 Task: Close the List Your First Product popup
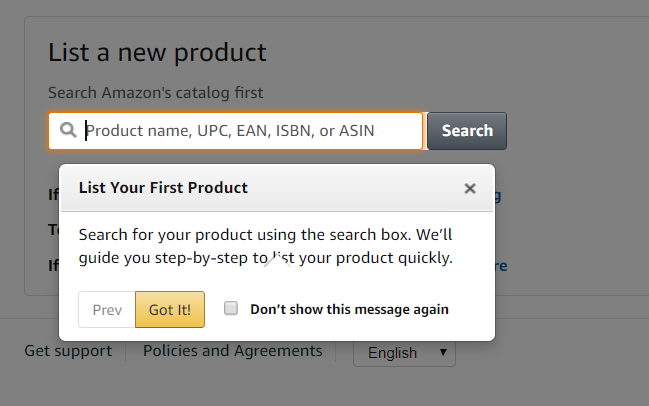470,188
